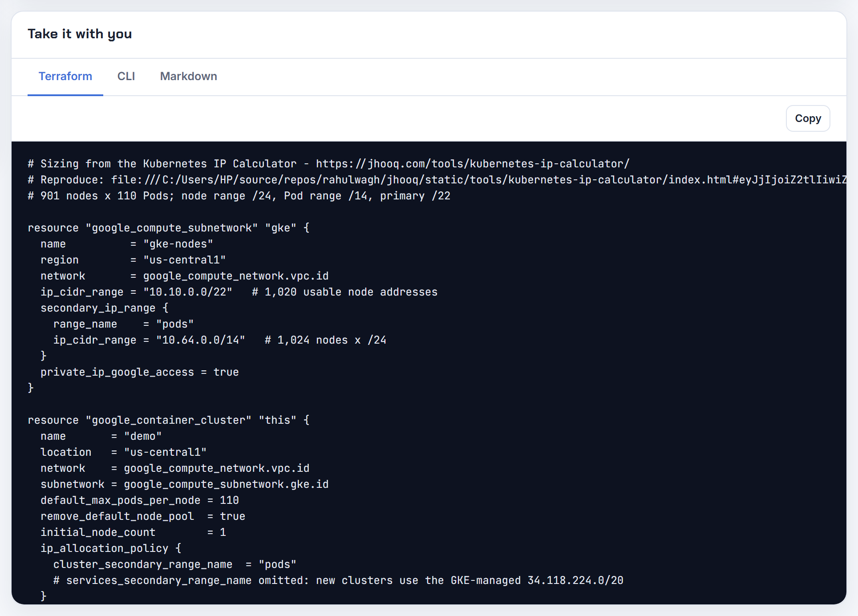The image size is (858, 616).
Task: Click the subnetwork = google_compute_subnetwork.gke.id line
Action: [185, 484]
